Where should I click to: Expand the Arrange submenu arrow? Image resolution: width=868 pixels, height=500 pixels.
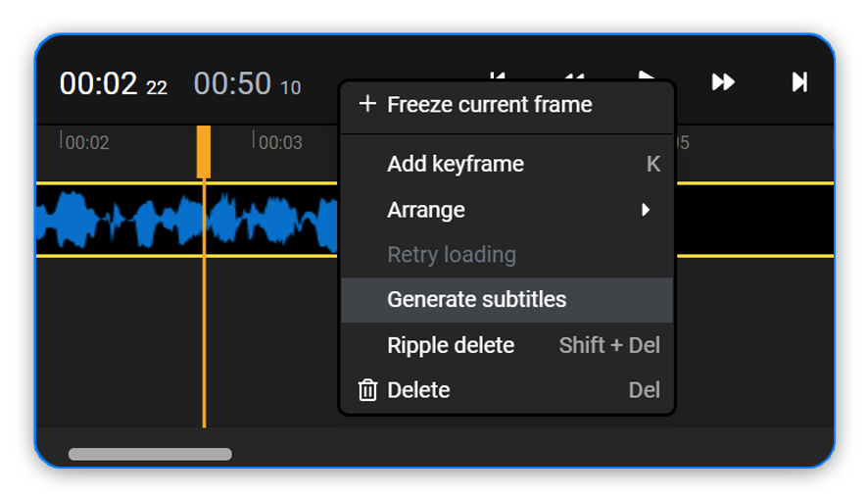pos(646,210)
